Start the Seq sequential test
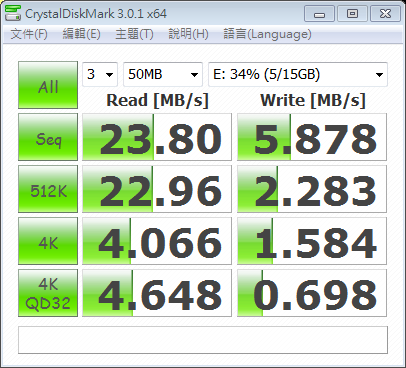This screenshot has height=368, width=406. pyautogui.click(x=48, y=137)
